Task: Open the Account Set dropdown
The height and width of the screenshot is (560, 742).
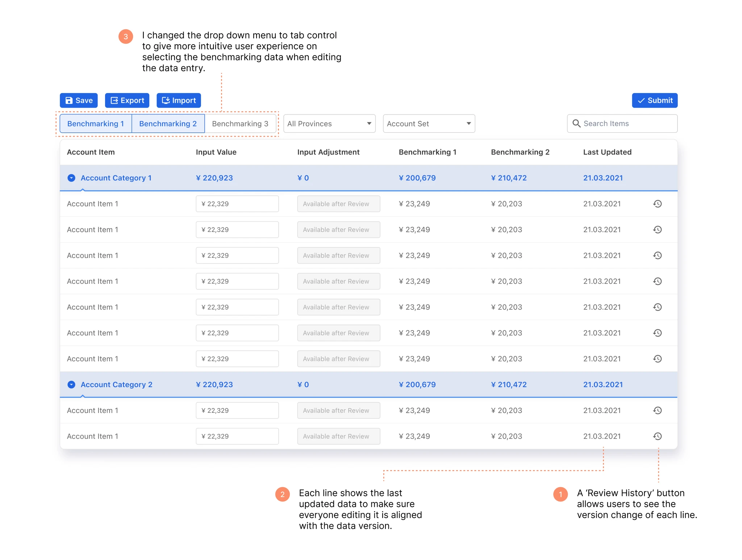Action: [x=429, y=124]
